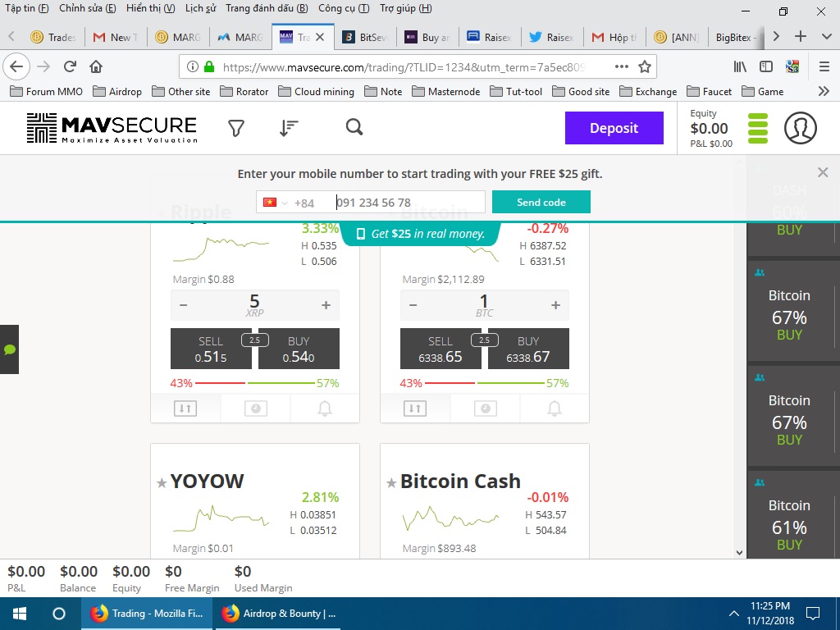Decrease XRP amount with minus
This screenshot has width=840, height=630.
tap(183, 305)
